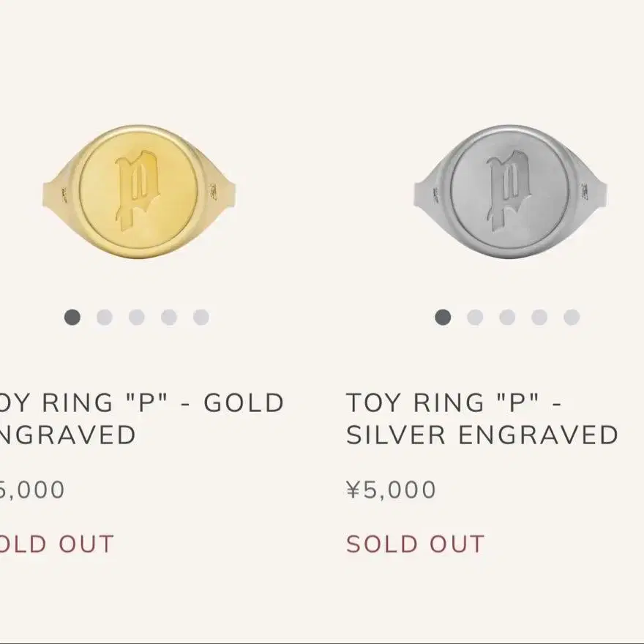Click the ¥5,000 price of silver ring
644x644 pixels.
click(x=391, y=490)
